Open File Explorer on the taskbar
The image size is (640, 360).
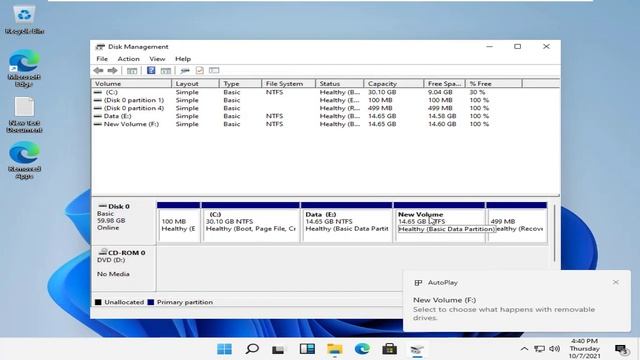click(335, 349)
